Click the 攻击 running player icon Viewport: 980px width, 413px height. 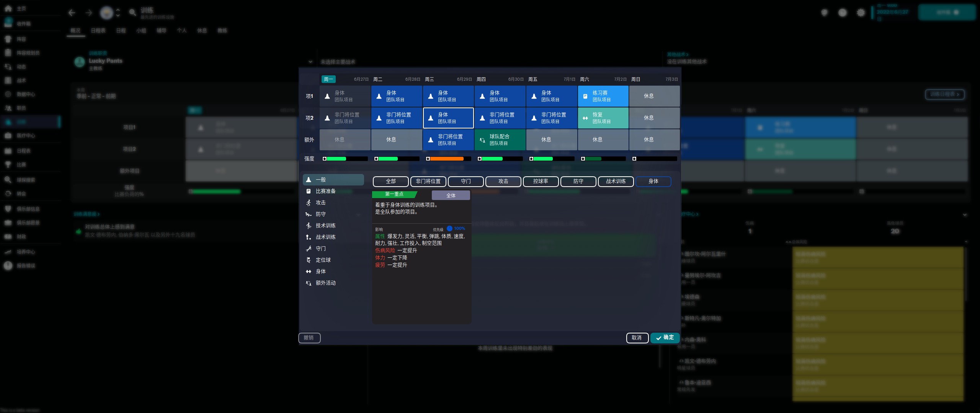coord(309,203)
